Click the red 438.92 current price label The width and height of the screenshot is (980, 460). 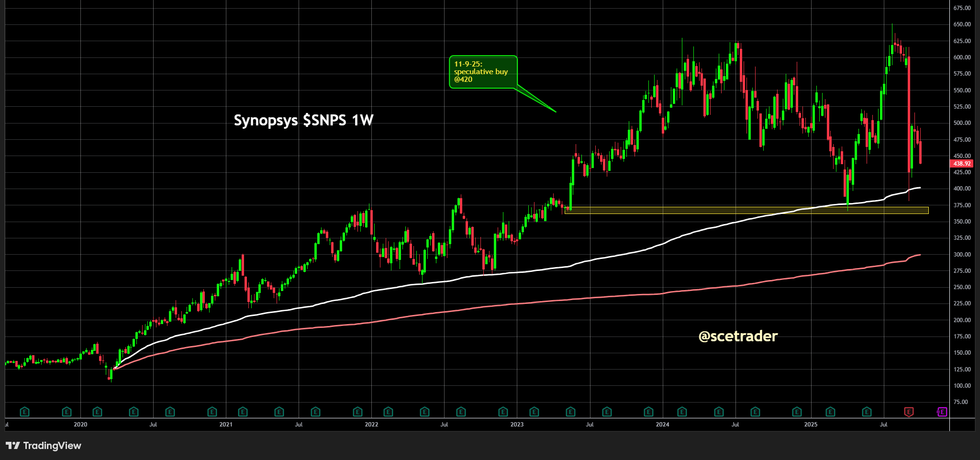click(x=961, y=164)
